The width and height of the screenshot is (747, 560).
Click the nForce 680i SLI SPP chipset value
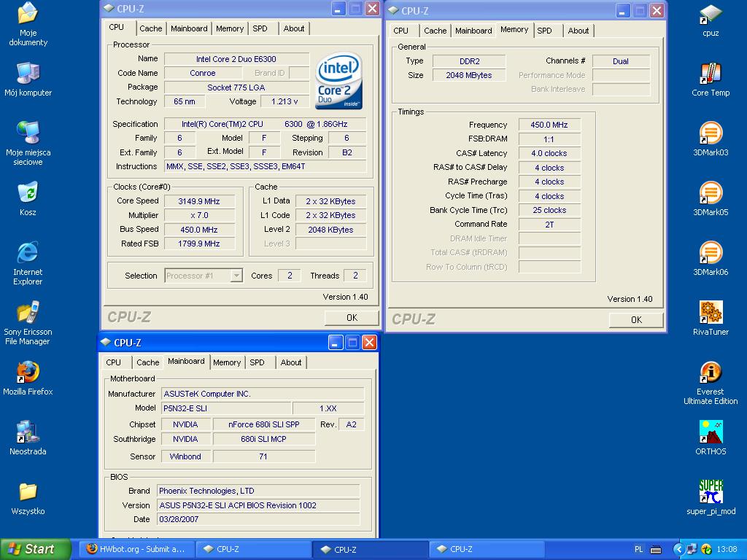[x=264, y=424]
